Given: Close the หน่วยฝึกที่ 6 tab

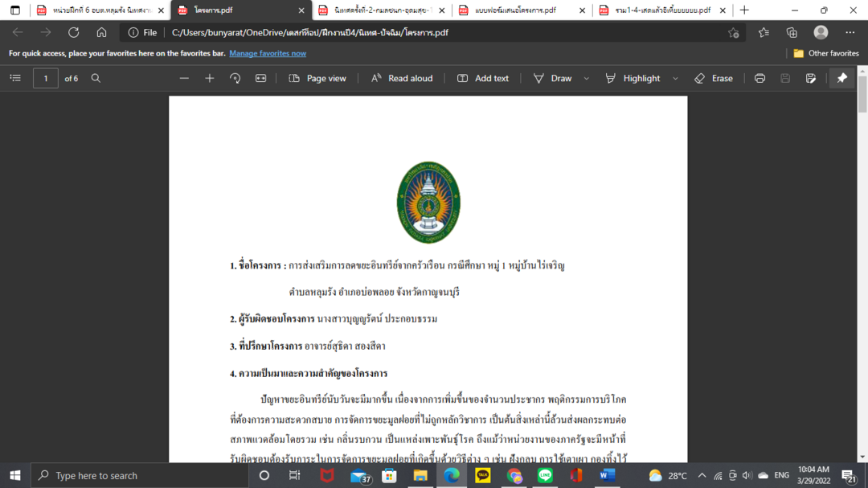Looking at the screenshot, I should click(161, 10).
